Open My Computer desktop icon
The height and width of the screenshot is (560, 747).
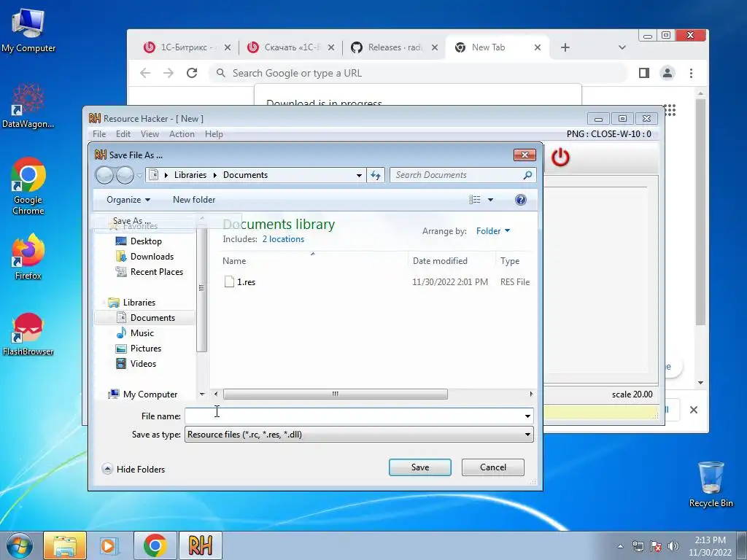pyautogui.click(x=28, y=30)
